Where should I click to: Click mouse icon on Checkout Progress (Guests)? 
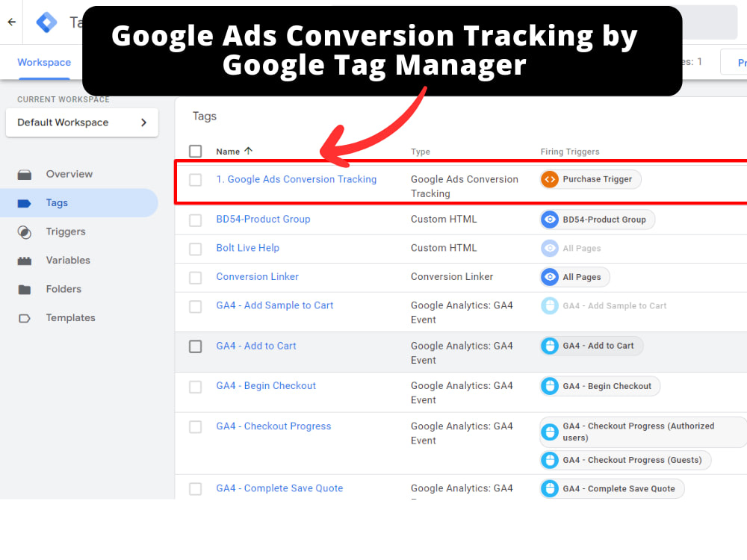[x=550, y=461]
